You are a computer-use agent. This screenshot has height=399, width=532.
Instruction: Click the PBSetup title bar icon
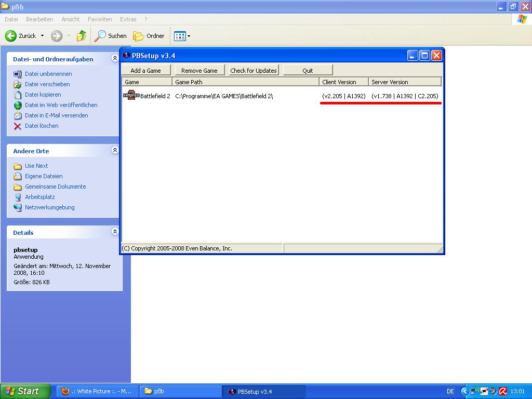click(x=126, y=55)
